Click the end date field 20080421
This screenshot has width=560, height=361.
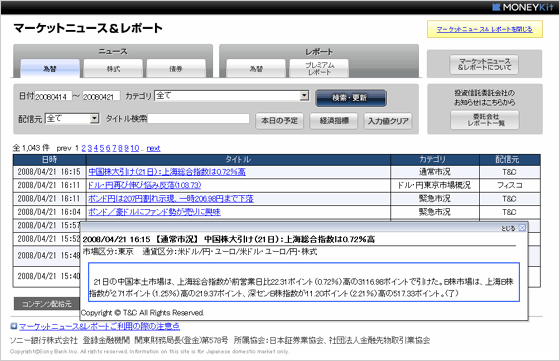tap(101, 96)
